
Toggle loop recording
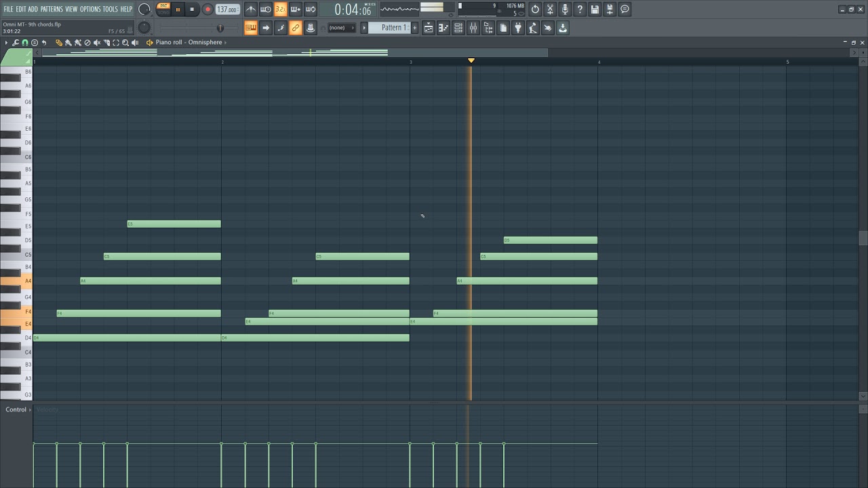click(311, 9)
